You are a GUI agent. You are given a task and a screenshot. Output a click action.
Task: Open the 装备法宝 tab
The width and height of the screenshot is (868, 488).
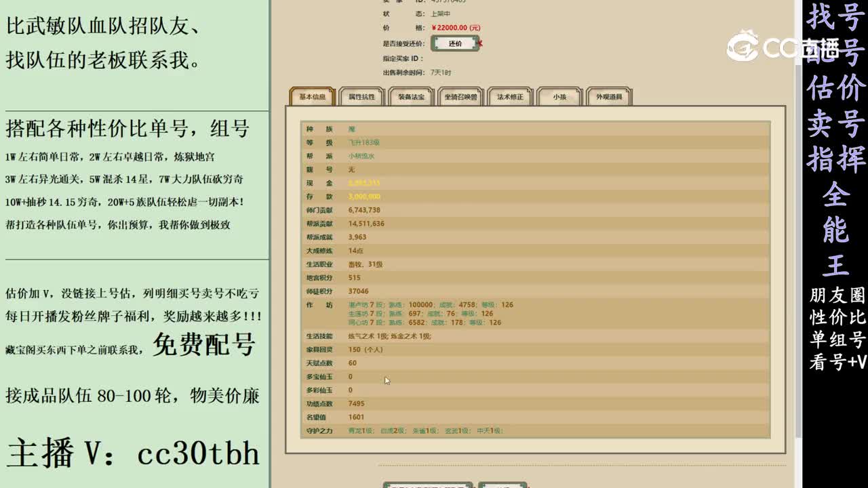pyautogui.click(x=412, y=97)
